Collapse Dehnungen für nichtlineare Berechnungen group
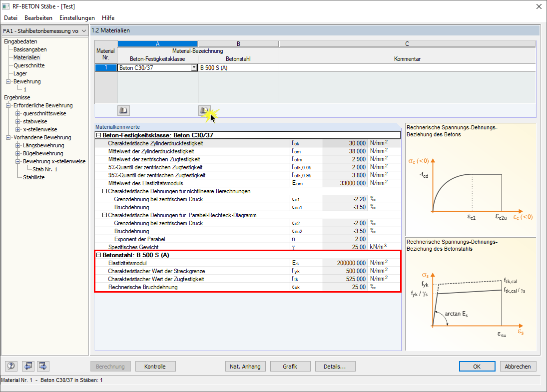This screenshot has width=547, height=392. (x=104, y=191)
